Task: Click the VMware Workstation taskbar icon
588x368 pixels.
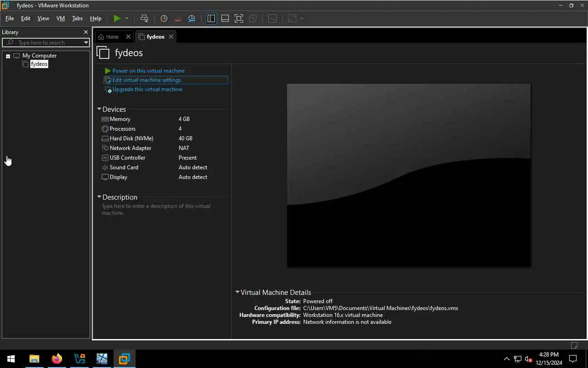Action: pyautogui.click(x=124, y=359)
